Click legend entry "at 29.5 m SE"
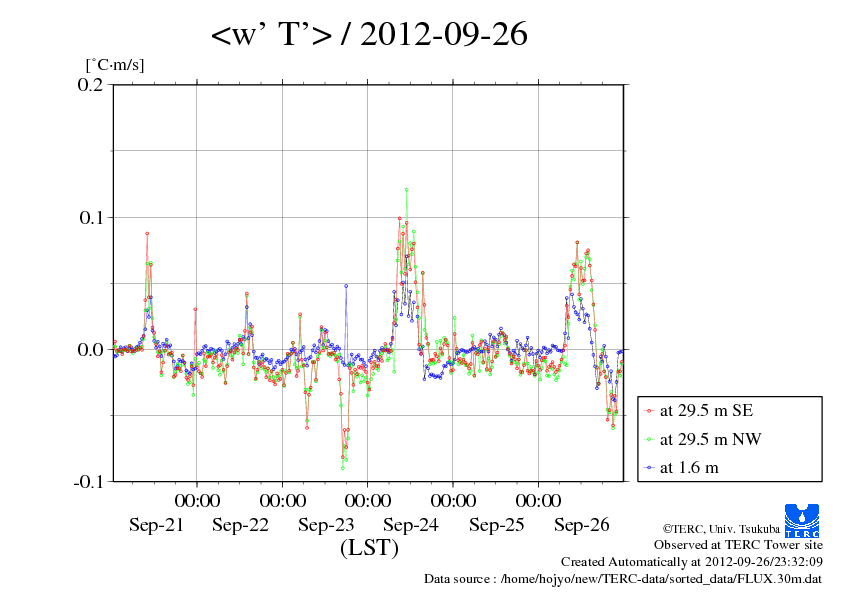Viewport: 842px width, 595px height. [706, 411]
